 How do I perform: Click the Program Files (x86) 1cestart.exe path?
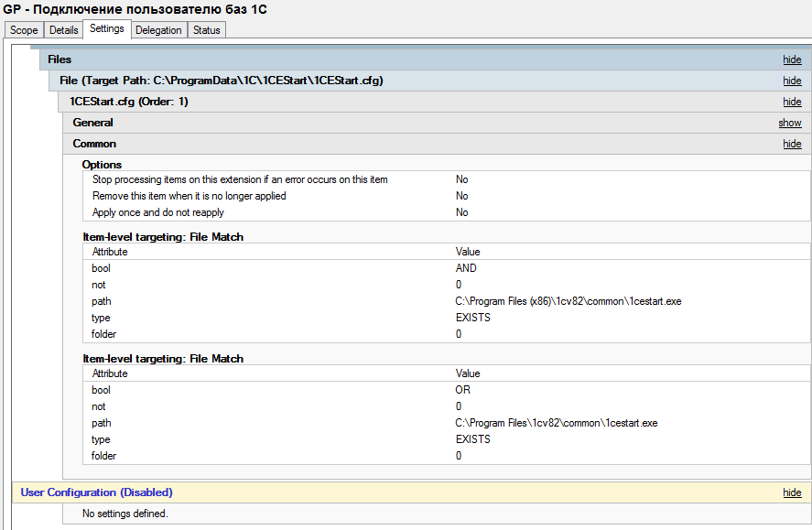568,301
